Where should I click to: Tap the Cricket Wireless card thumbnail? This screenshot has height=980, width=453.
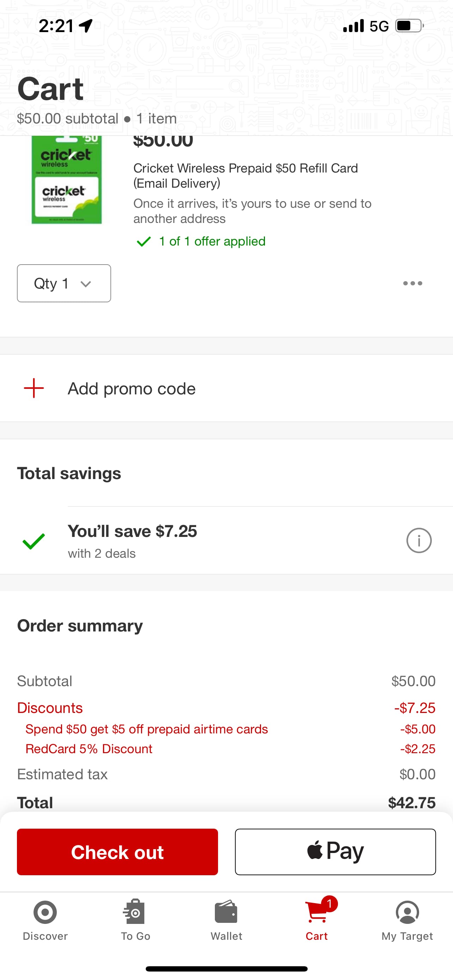coord(67,180)
